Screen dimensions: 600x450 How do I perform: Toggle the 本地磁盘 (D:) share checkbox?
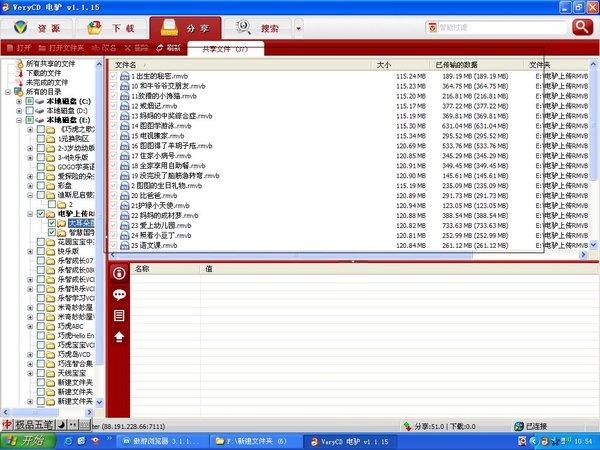[29, 111]
